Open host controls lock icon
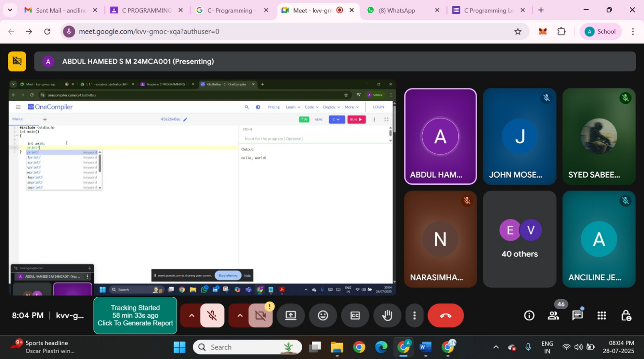The image size is (644, 359). (x=626, y=316)
